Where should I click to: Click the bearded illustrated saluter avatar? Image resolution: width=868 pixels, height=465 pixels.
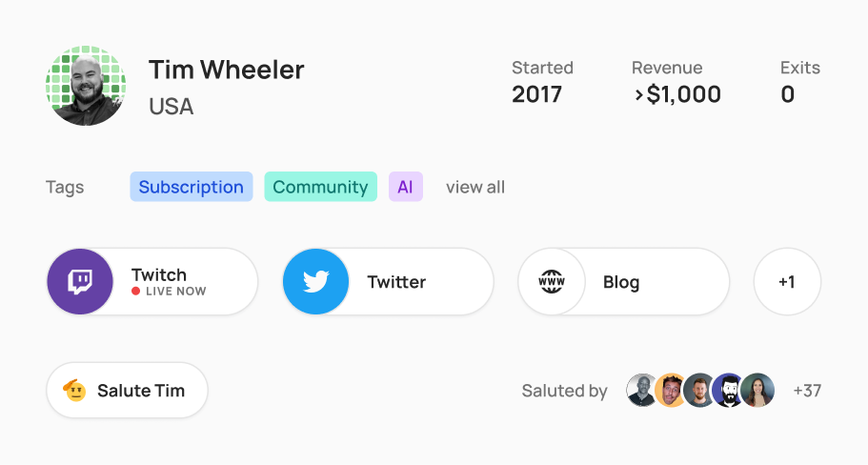(x=728, y=391)
